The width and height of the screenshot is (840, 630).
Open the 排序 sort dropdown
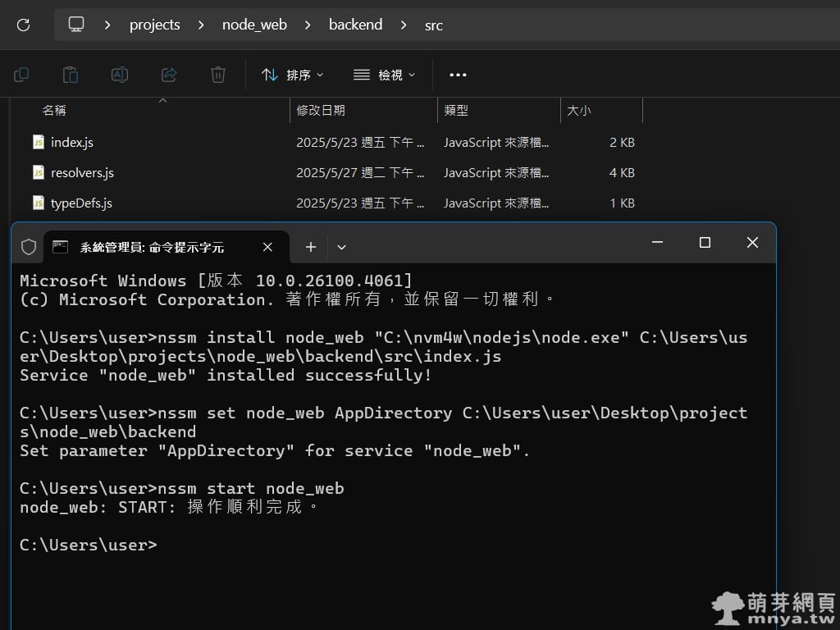pyautogui.click(x=293, y=75)
